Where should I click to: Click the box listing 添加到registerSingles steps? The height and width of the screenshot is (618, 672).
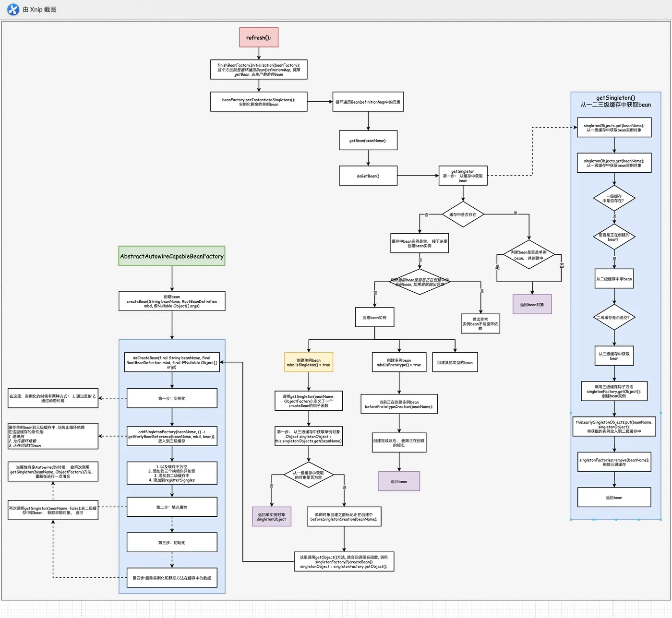pyautogui.click(x=172, y=473)
